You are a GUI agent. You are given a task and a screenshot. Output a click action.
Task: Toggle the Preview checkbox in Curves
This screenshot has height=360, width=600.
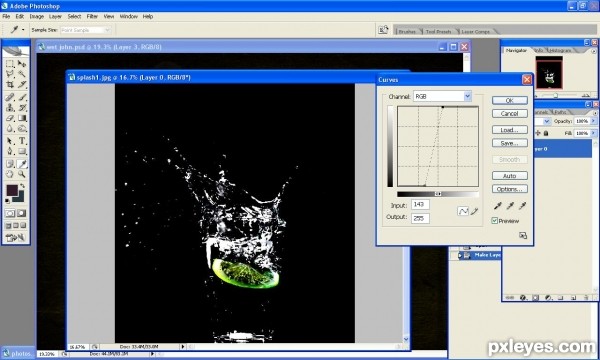495,221
